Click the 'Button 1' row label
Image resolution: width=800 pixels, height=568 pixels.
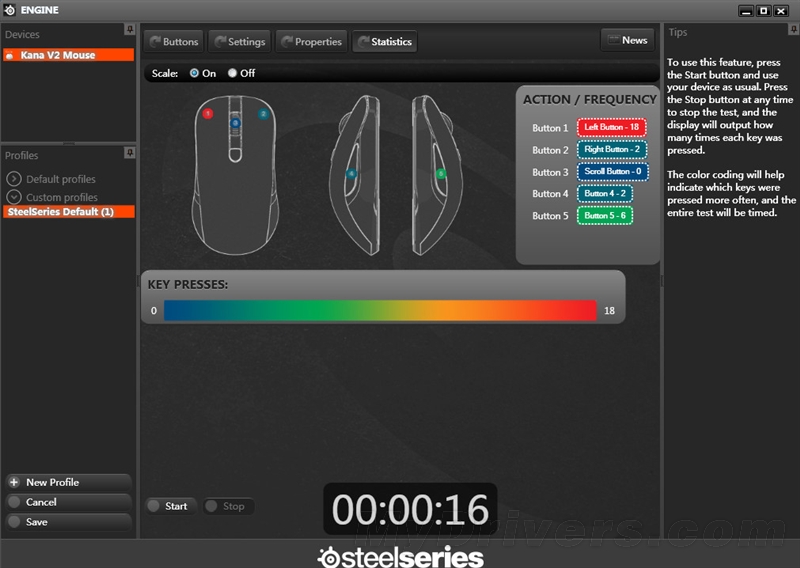pyautogui.click(x=550, y=128)
